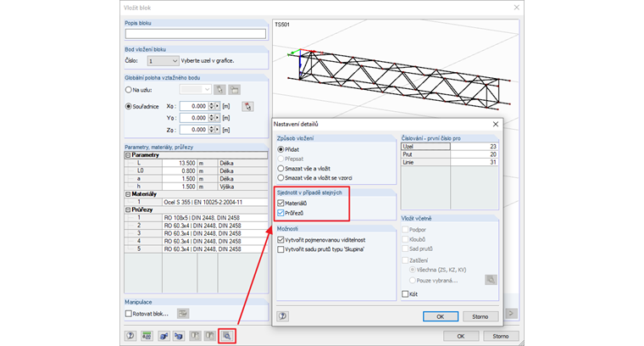Select the Na uzlu radio option

tap(129, 90)
